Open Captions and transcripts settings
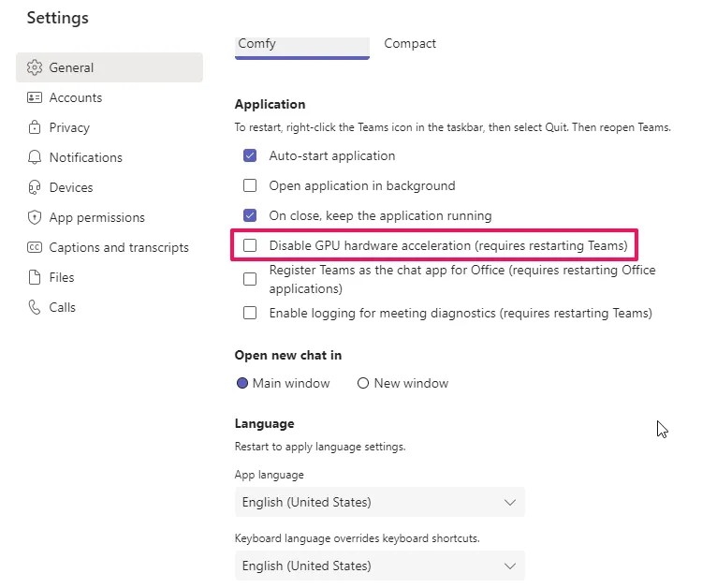This screenshot has width=702, height=588. click(x=110, y=247)
